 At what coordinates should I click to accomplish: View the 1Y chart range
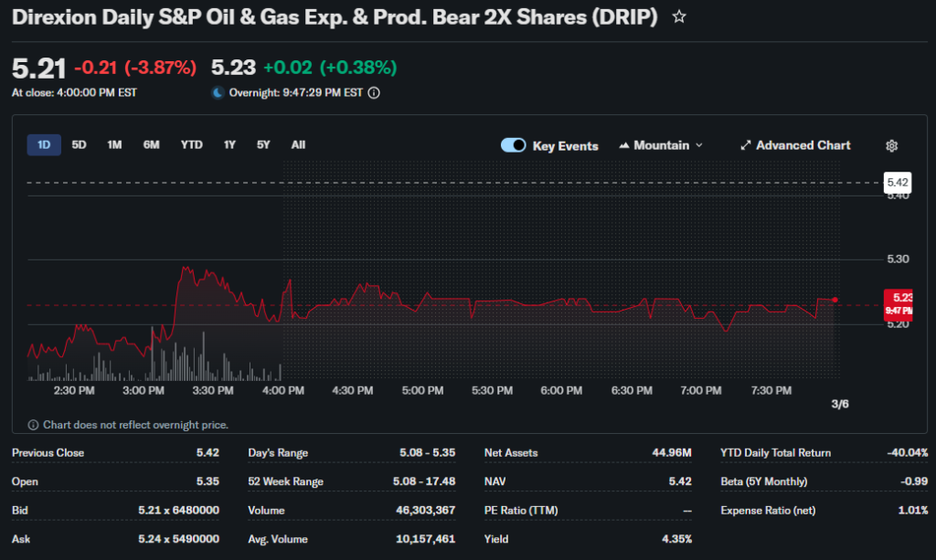click(x=229, y=144)
